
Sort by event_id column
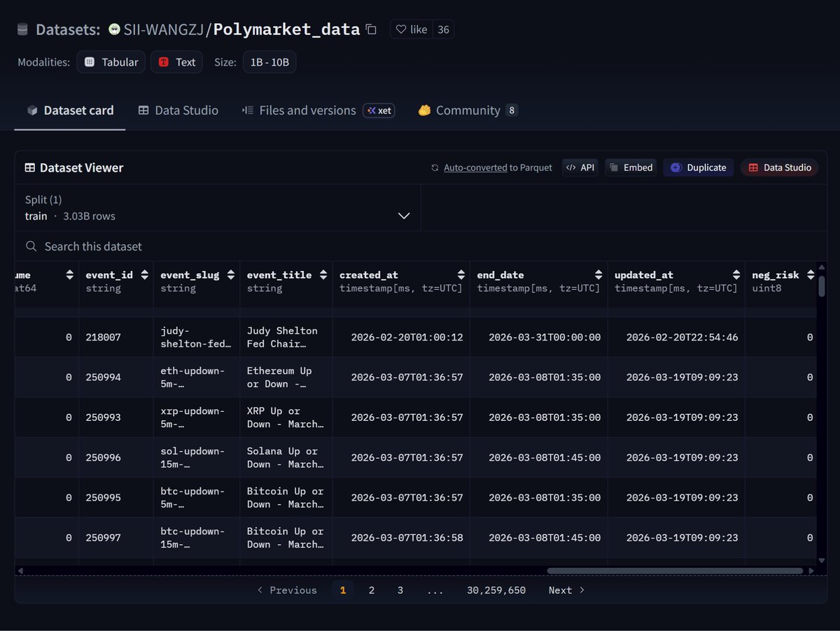click(x=144, y=275)
